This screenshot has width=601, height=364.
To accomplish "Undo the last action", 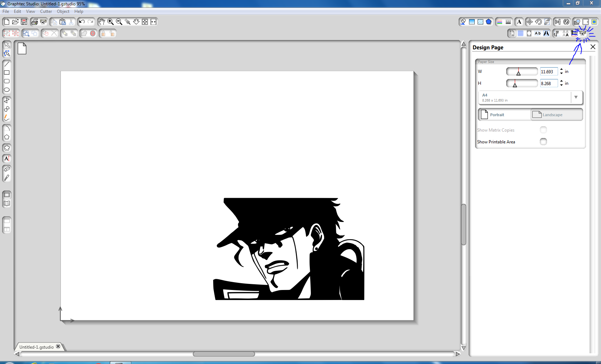I will click(x=82, y=22).
